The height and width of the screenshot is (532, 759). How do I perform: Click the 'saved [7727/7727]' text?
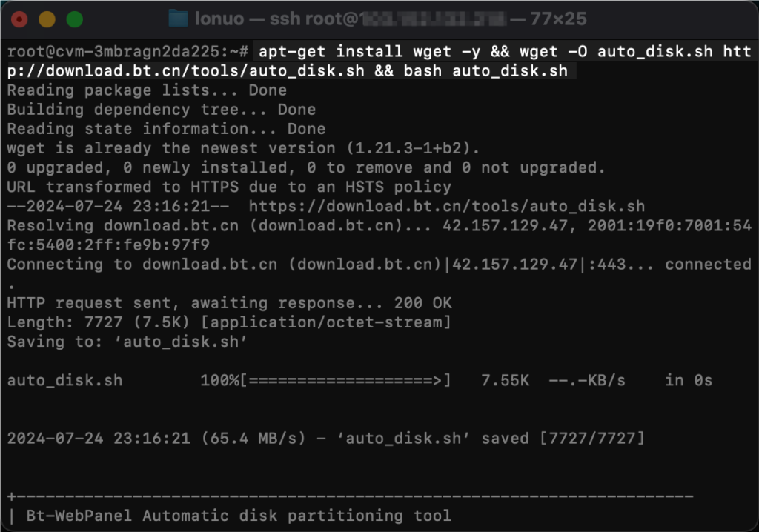click(x=563, y=438)
